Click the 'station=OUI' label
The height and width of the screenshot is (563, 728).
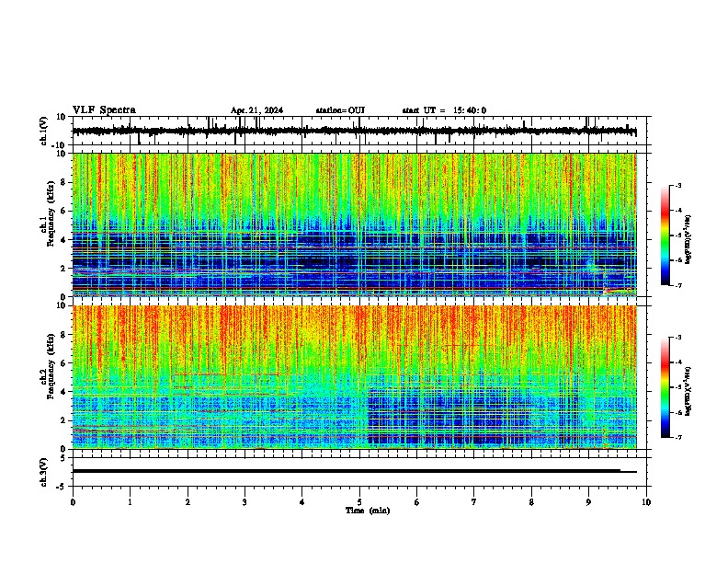[x=340, y=110]
